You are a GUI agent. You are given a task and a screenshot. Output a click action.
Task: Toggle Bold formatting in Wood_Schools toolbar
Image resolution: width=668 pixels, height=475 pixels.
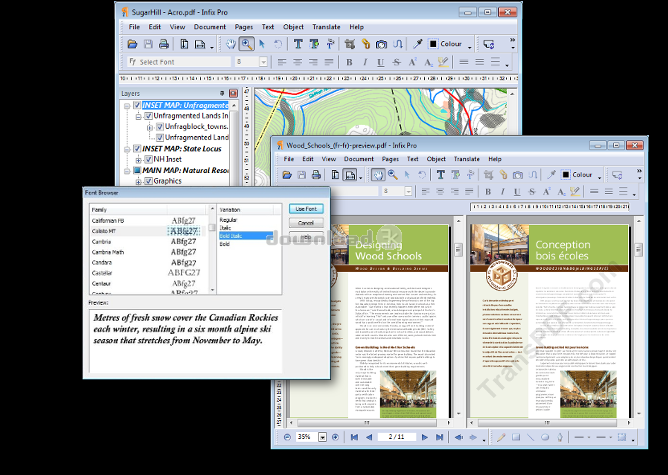490,191
